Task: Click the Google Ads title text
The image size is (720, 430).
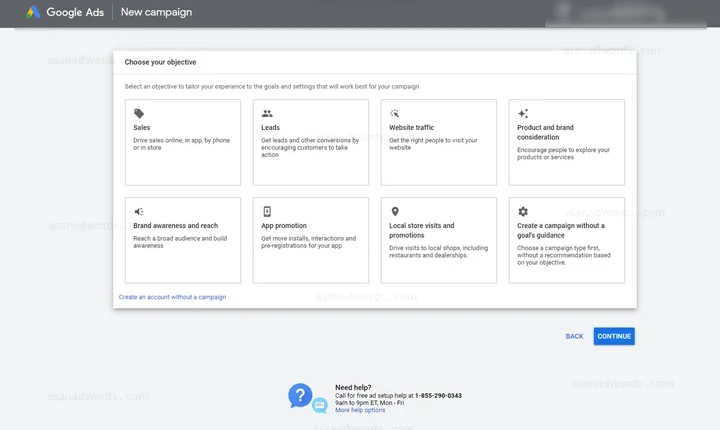Action: [x=75, y=12]
